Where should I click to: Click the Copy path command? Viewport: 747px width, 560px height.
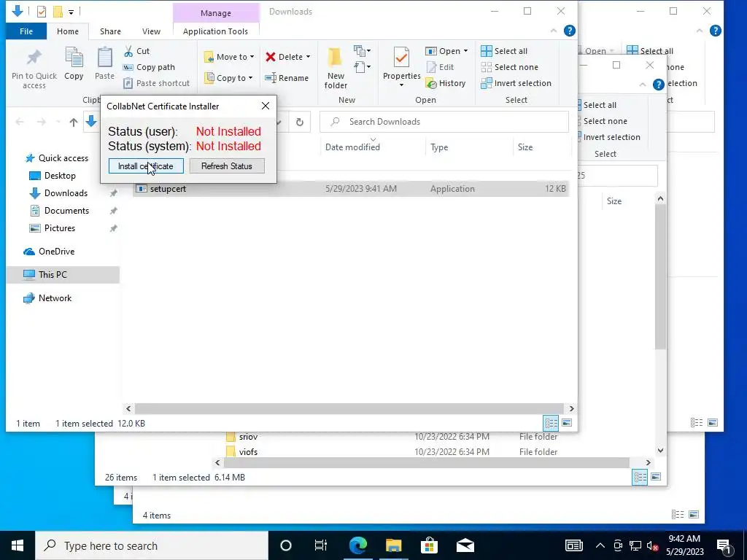(149, 67)
